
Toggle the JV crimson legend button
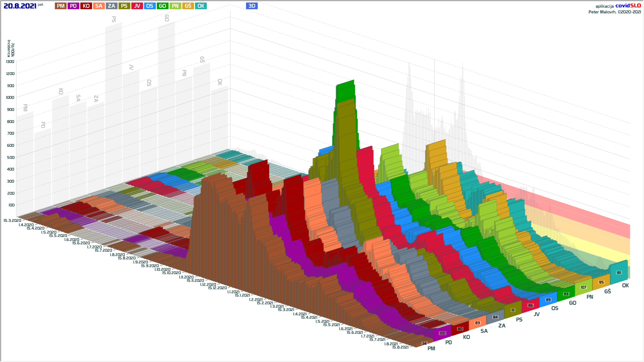coord(137,6)
